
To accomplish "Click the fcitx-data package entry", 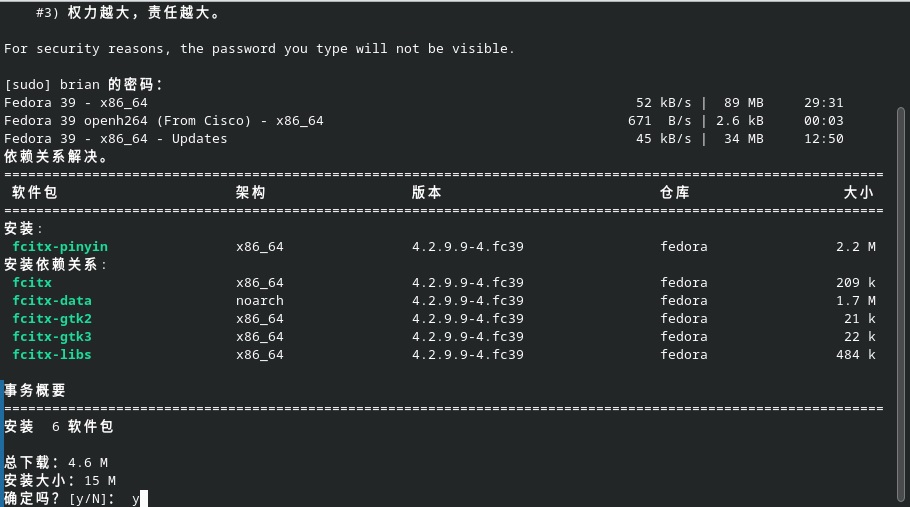I will coord(52,300).
